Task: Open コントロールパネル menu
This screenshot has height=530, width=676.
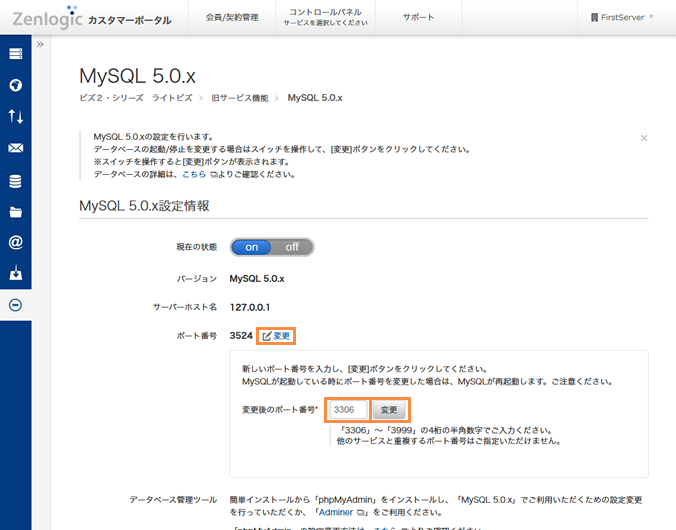Action: click(x=325, y=17)
